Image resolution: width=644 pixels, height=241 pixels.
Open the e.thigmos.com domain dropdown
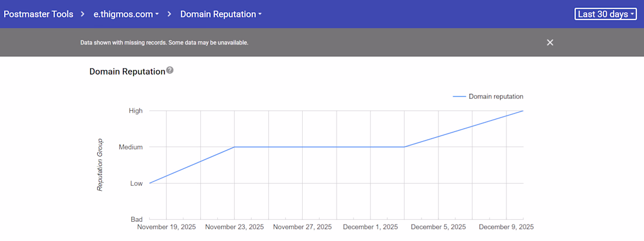(x=126, y=14)
